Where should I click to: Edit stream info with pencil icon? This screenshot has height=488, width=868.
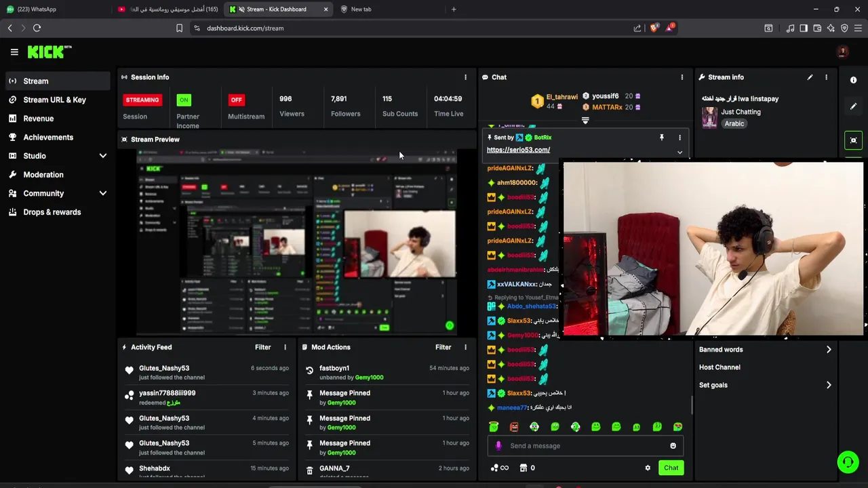pos(810,77)
